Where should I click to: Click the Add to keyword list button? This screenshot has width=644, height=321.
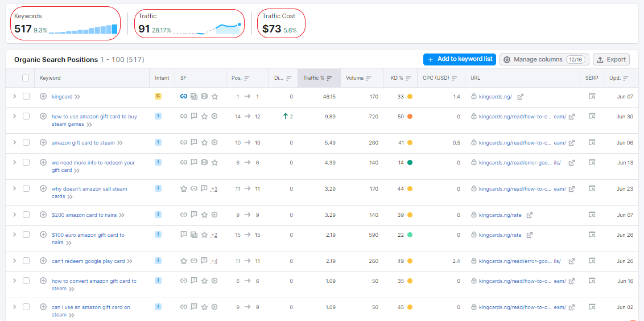459,59
